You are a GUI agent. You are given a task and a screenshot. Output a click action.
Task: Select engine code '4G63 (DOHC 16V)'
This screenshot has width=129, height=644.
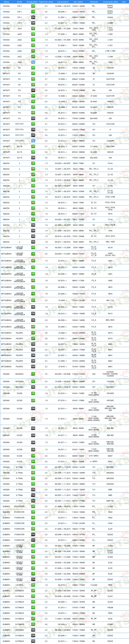tap(110, 254)
